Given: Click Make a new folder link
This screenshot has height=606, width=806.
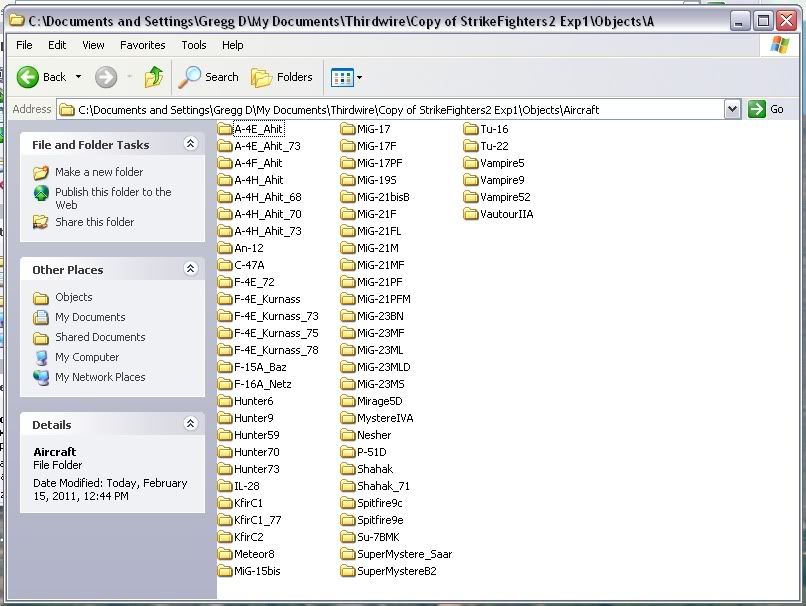Looking at the screenshot, I should (99, 172).
